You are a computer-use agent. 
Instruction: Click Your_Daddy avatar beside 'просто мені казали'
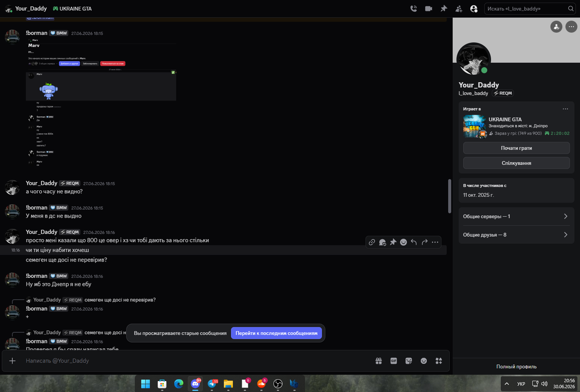(12, 236)
